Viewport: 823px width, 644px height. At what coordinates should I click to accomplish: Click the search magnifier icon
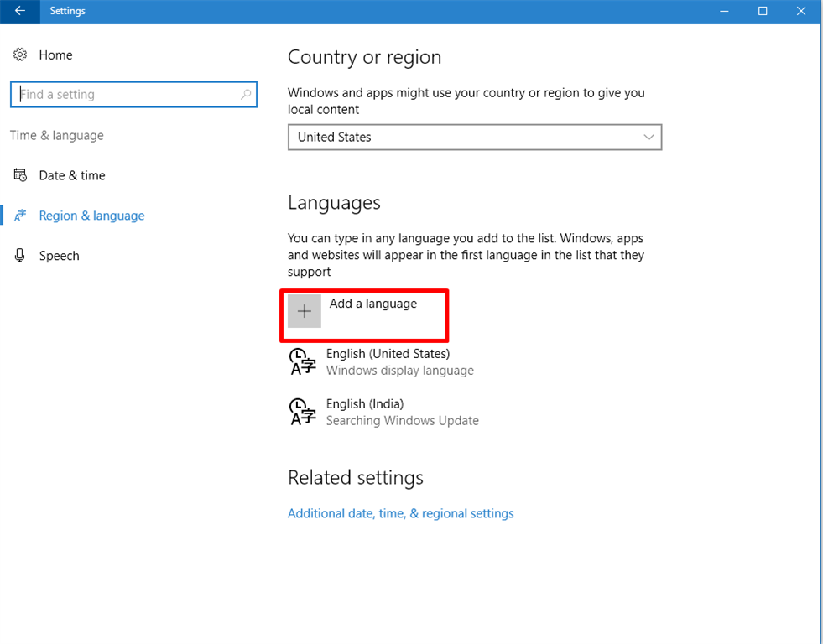click(x=245, y=95)
